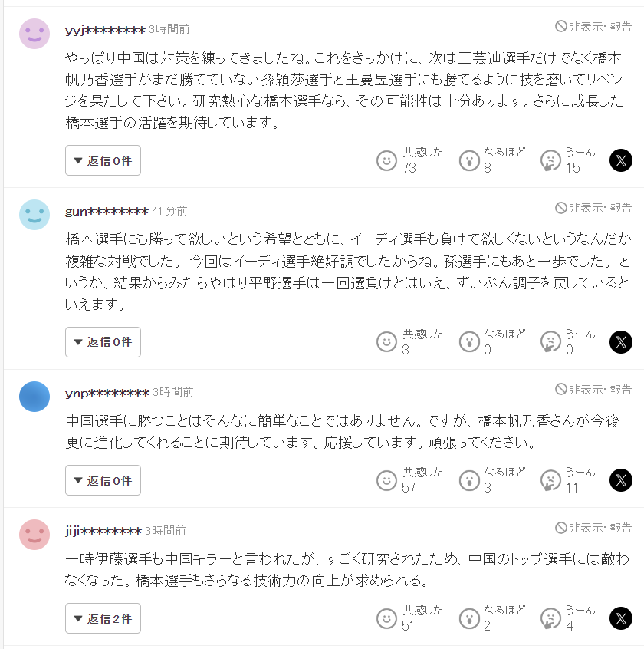644x649 pixels.
Task: Click the なるほど icon on yyj's comment
Action: tap(469, 160)
